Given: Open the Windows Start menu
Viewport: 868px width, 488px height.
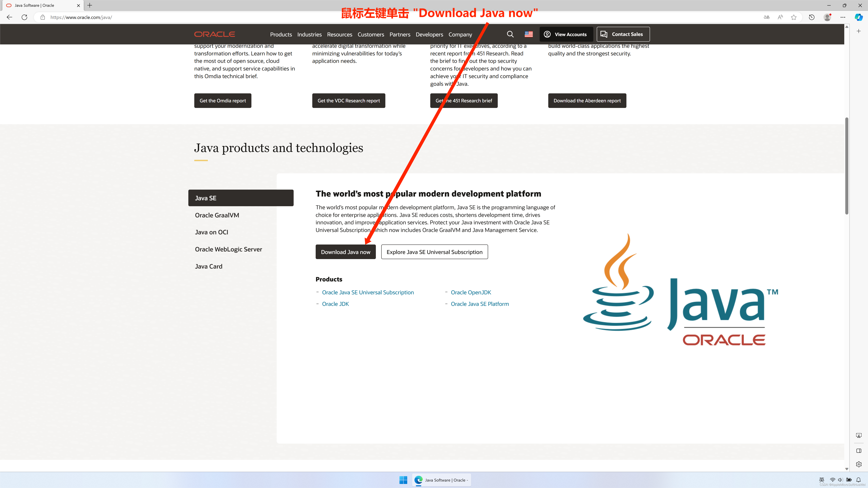Looking at the screenshot, I should (403, 480).
